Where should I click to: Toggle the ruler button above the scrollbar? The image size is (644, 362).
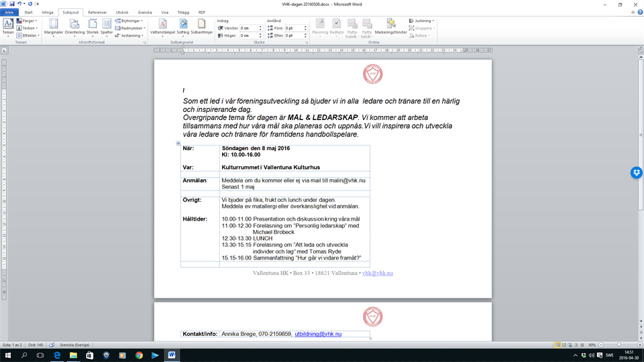[640, 51]
